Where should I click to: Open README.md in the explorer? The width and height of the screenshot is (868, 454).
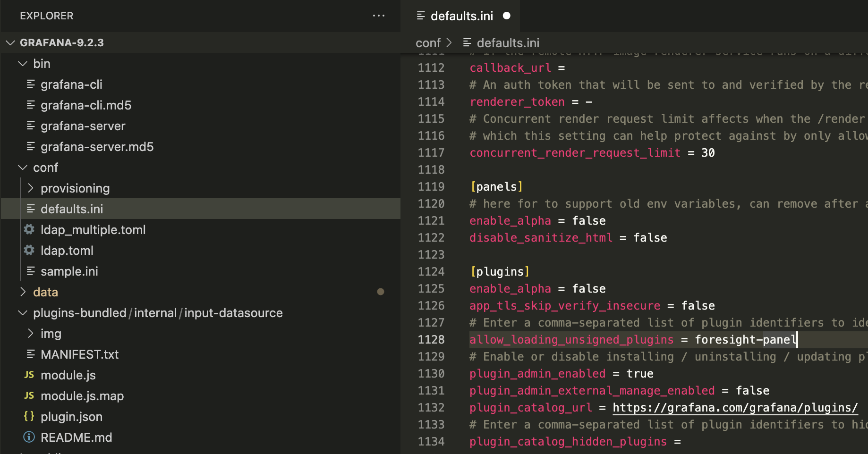(x=77, y=437)
